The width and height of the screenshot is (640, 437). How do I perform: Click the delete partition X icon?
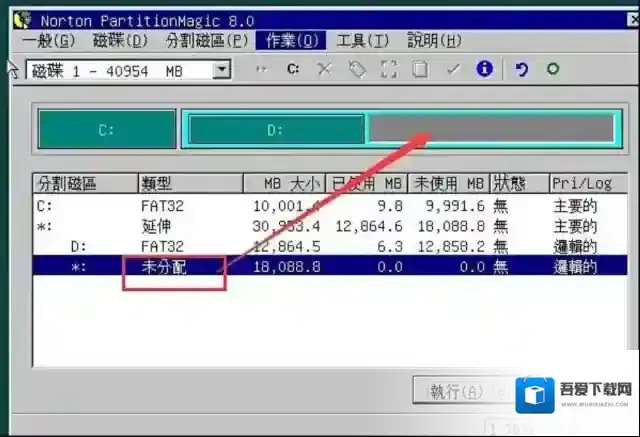pos(324,69)
